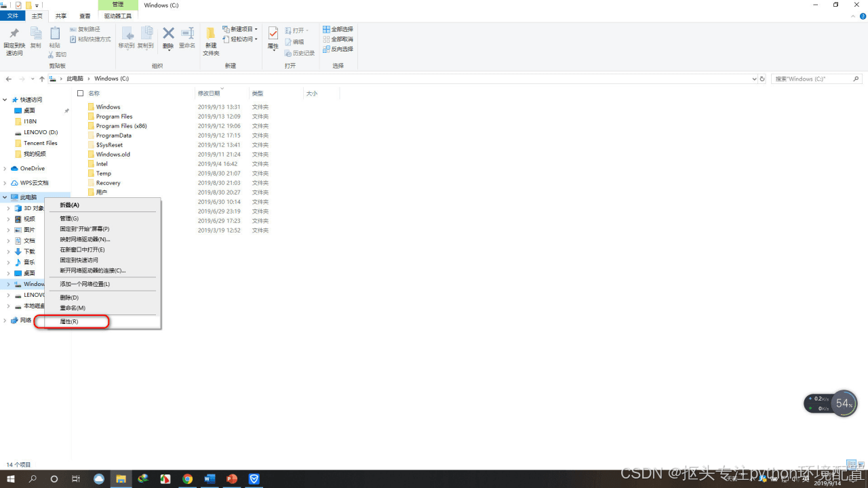Viewport: 868px width, 488px height.
Task: Click the Pin to Quick access (固定到快速访问) ribbon icon
Action: (x=14, y=41)
